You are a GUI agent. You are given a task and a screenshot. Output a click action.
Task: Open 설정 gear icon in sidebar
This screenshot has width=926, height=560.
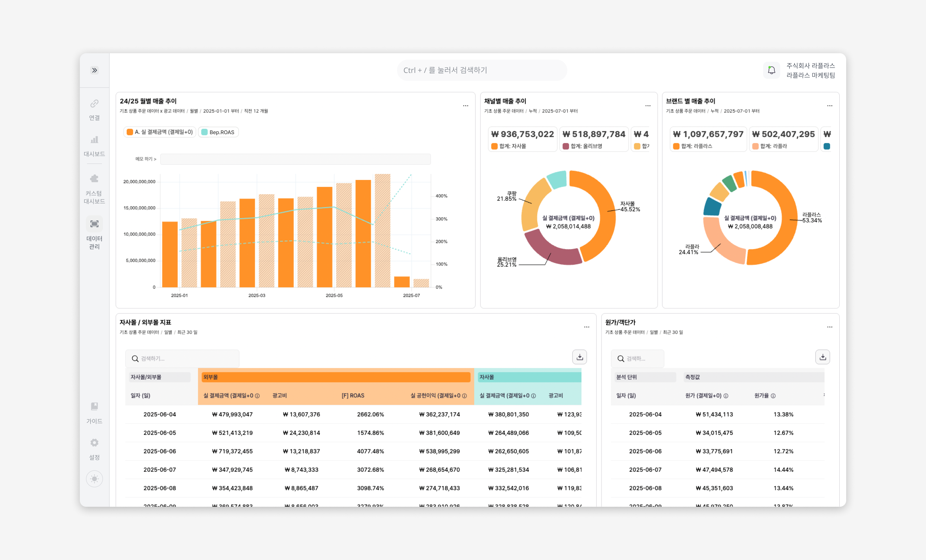click(x=94, y=443)
